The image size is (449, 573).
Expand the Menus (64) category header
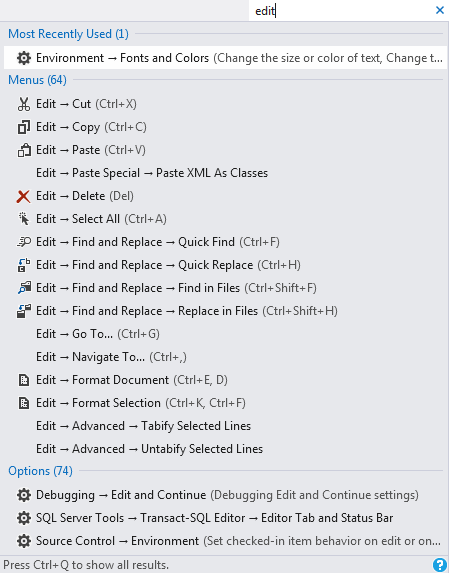click(x=37, y=80)
